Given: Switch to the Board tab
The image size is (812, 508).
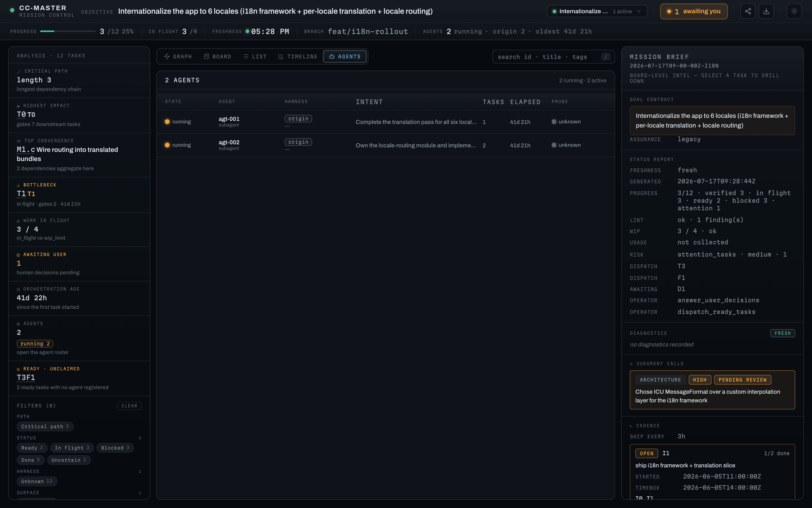Looking at the screenshot, I should point(217,56).
